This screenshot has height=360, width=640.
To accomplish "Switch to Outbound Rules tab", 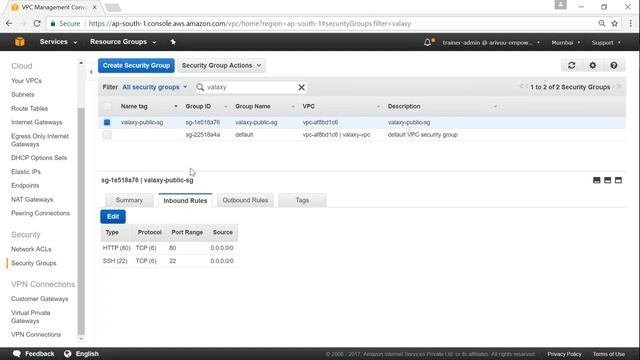I will click(245, 200).
